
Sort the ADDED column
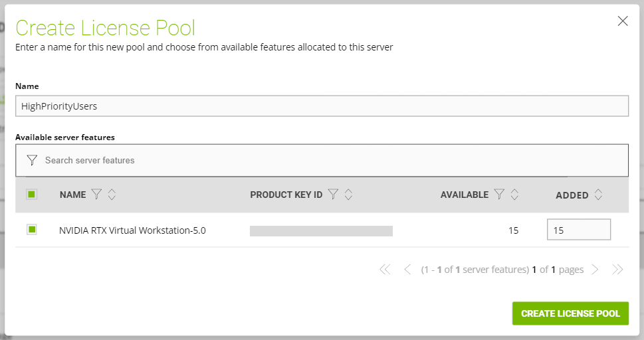pos(598,195)
